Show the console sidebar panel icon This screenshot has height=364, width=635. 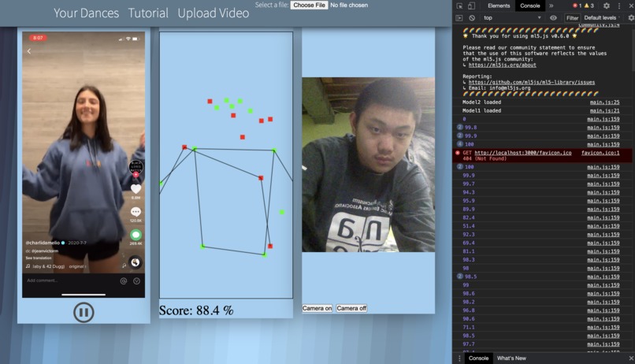click(459, 18)
